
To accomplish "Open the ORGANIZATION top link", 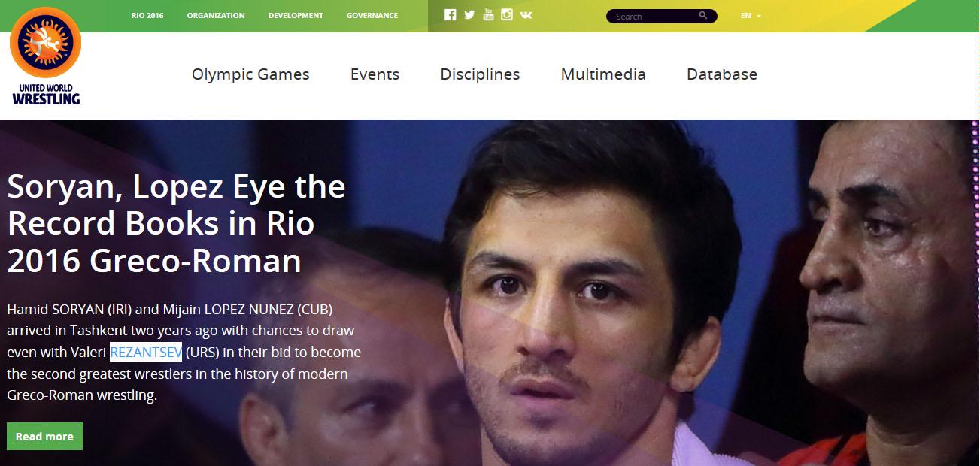I will (x=216, y=16).
